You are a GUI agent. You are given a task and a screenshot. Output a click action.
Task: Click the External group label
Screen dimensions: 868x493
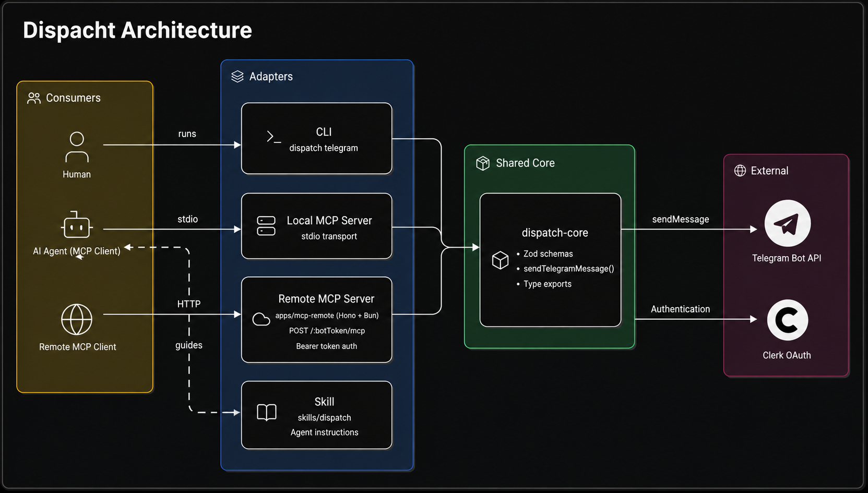769,171
